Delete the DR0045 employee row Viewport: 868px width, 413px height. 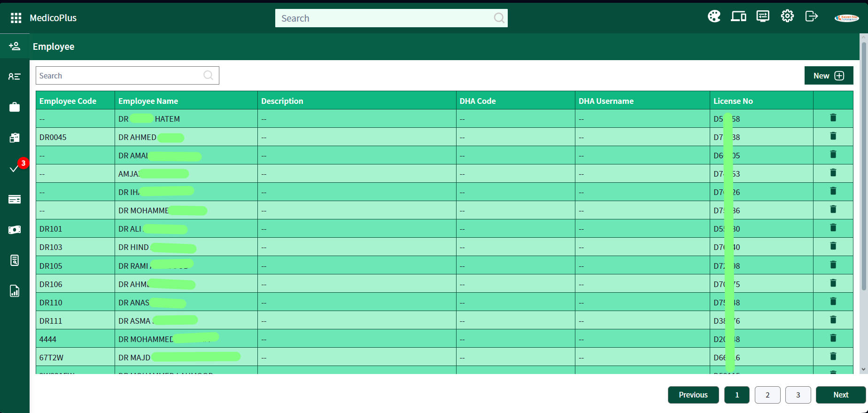coord(833,136)
